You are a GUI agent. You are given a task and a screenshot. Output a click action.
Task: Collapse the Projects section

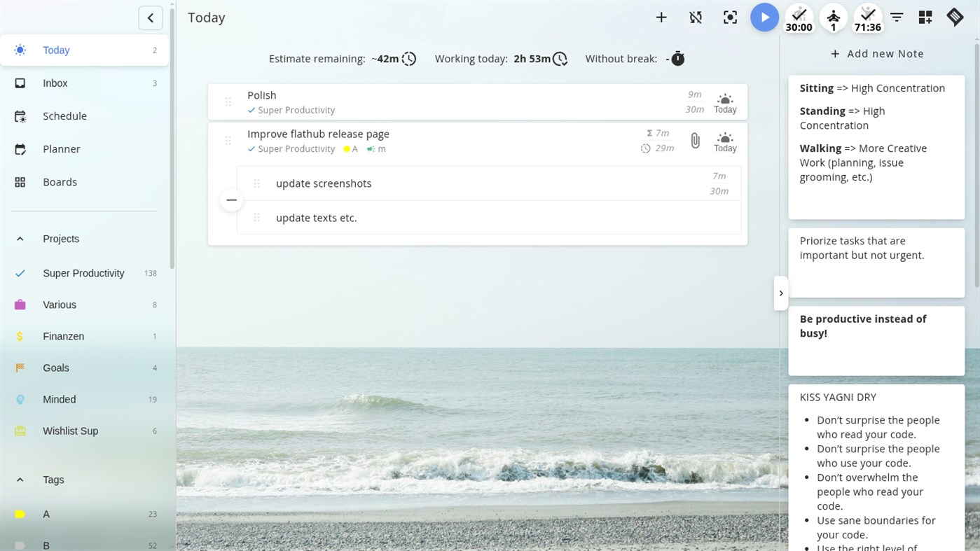[20, 239]
